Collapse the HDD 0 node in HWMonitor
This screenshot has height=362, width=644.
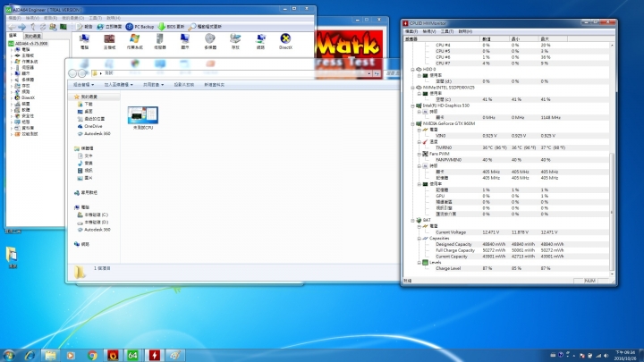click(412, 70)
